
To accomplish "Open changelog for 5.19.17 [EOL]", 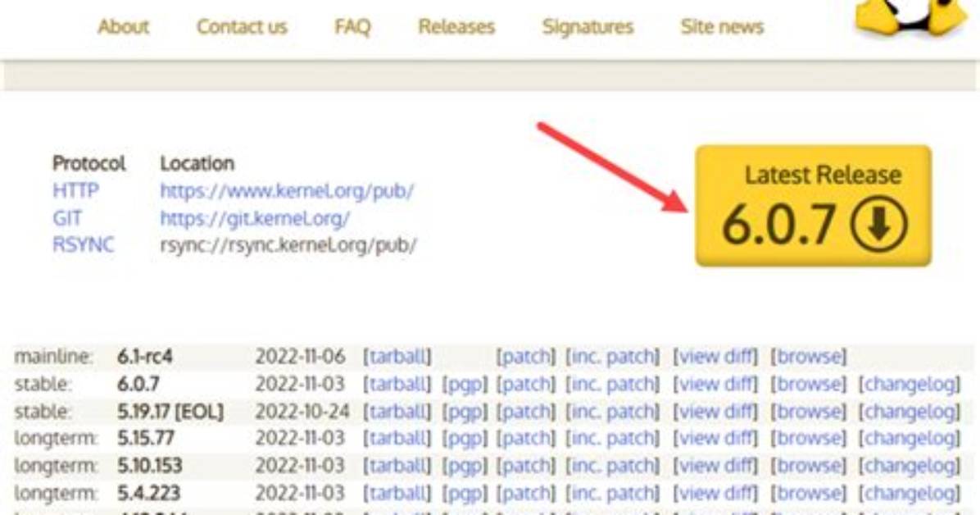I will (910, 411).
